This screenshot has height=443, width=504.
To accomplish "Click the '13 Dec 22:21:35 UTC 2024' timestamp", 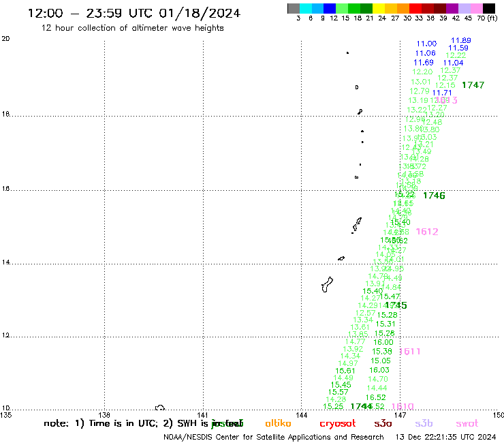I will pyautogui.click(x=445, y=438).
